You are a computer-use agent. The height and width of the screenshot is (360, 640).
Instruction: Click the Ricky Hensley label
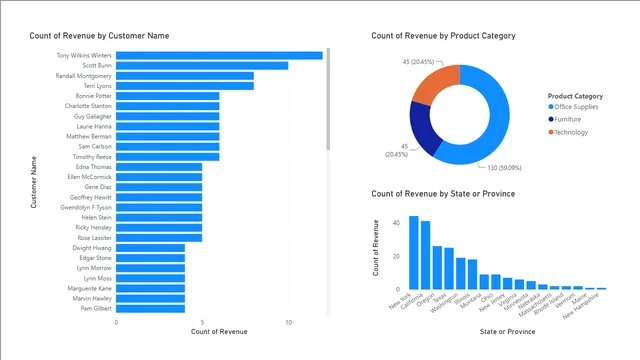(93, 227)
